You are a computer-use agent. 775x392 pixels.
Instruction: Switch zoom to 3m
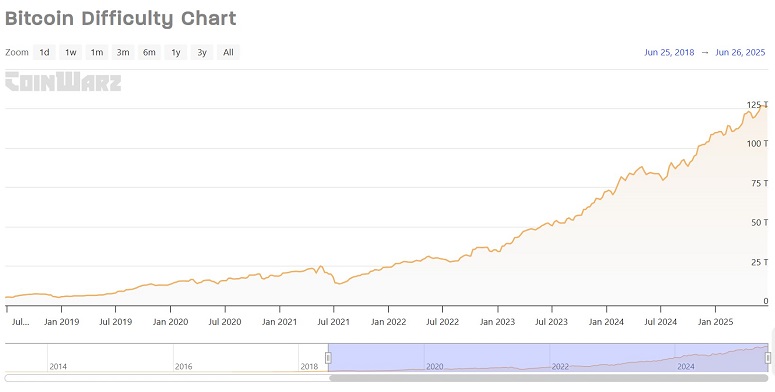pyautogui.click(x=123, y=52)
